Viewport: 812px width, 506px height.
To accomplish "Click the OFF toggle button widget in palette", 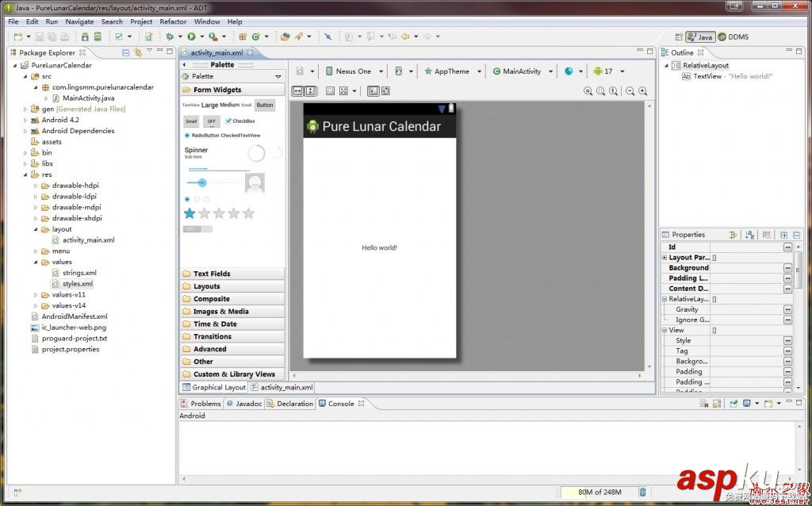I will [211, 121].
